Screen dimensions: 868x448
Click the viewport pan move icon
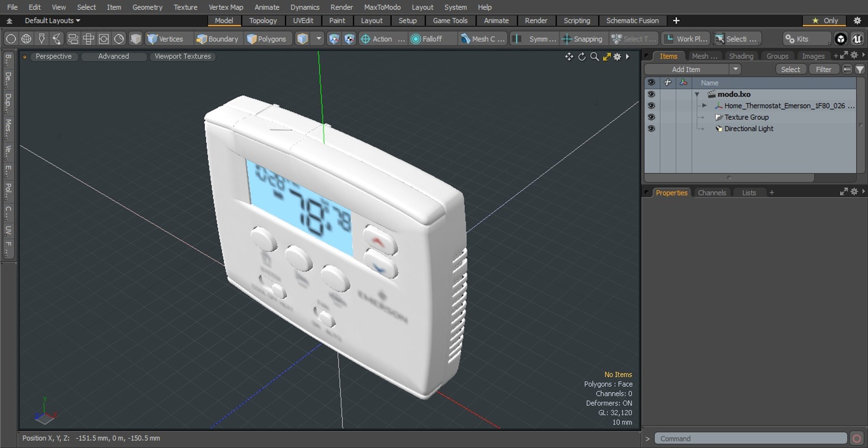pyautogui.click(x=569, y=57)
